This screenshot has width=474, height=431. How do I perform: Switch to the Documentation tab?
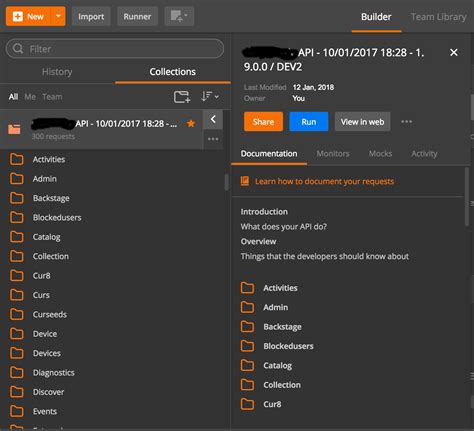pyautogui.click(x=269, y=154)
